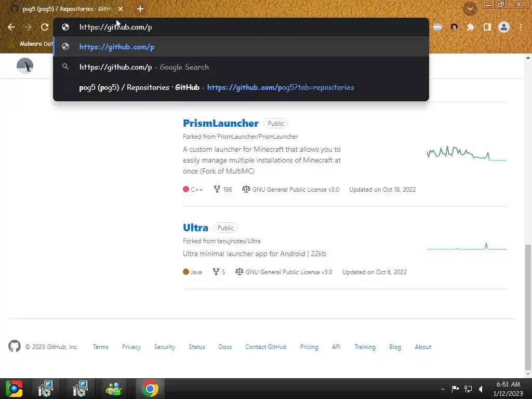Open the Docs footer link

pos(225,347)
